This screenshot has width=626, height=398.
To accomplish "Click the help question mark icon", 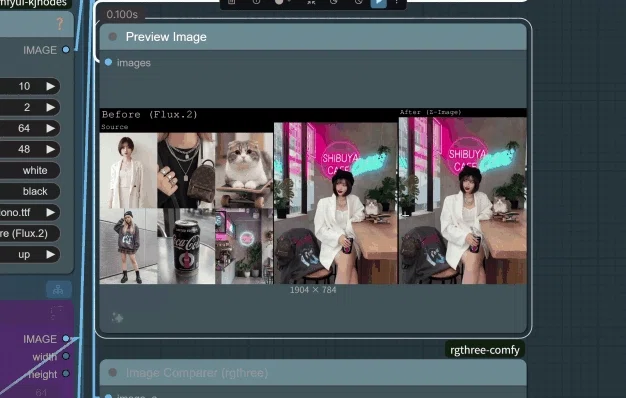I will (x=60, y=24).
